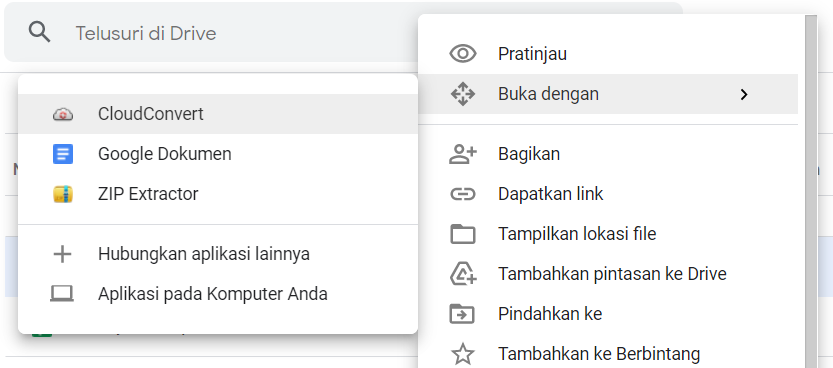Click the star icon for Berbintang
Screen dimensions: 833x368
(x=463, y=354)
